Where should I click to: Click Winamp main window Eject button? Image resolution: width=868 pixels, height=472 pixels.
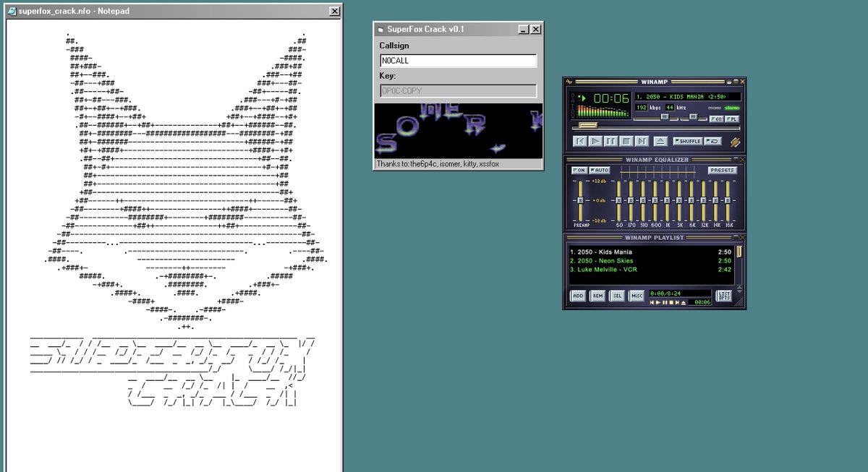coord(660,141)
